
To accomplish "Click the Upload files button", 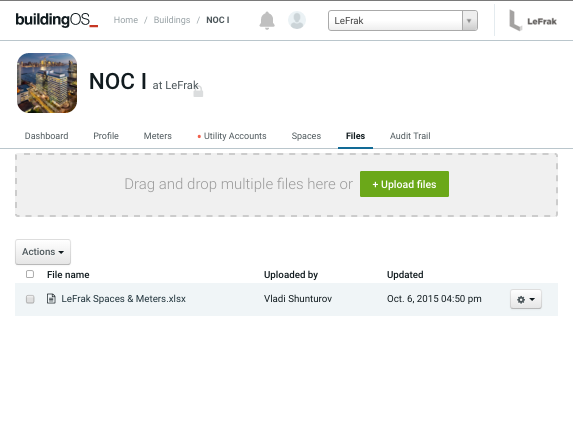I will [x=404, y=184].
